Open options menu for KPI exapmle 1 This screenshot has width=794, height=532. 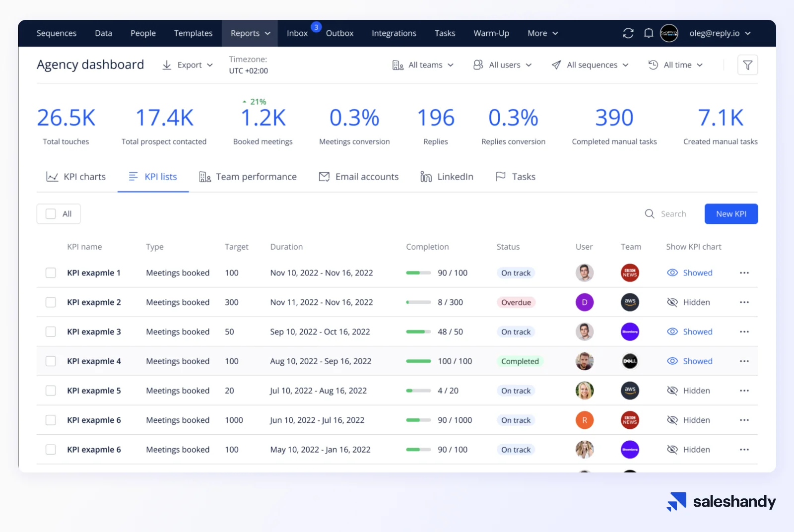click(x=744, y=273)
